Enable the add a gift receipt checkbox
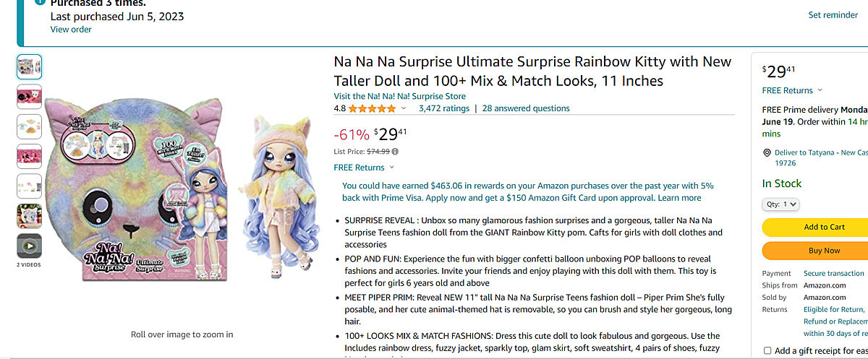Screen dimensions: 868x359 coord(767,350)
